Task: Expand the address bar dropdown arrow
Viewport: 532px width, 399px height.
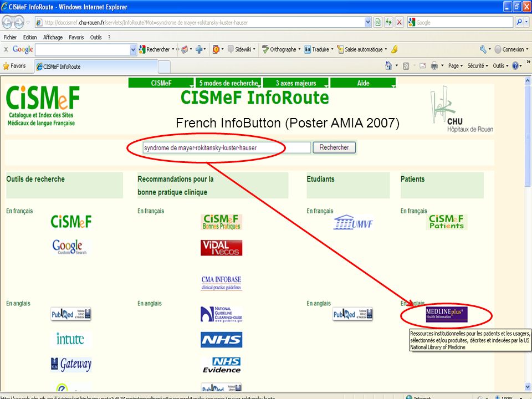Action: pos(368,22)
